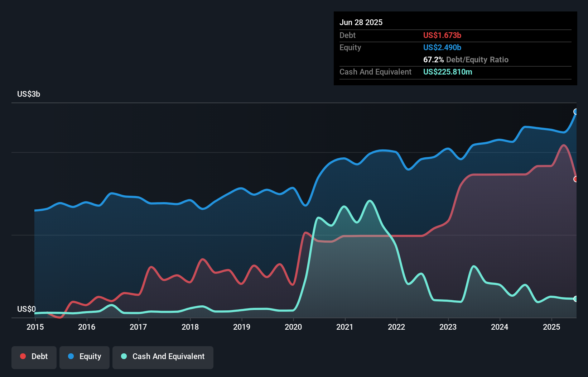Select the 2015 x-axis label

[35, 327]
